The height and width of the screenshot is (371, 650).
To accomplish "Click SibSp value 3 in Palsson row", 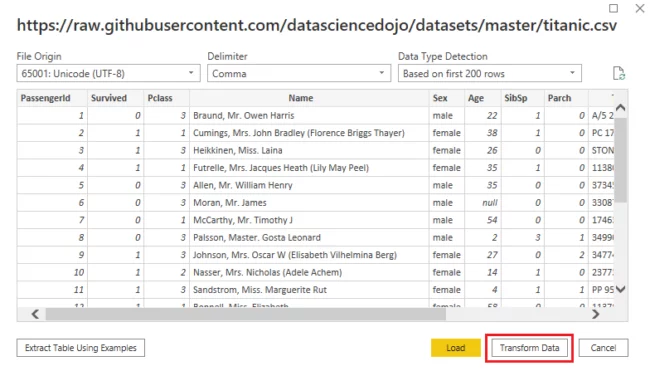I will click(538, 238).
